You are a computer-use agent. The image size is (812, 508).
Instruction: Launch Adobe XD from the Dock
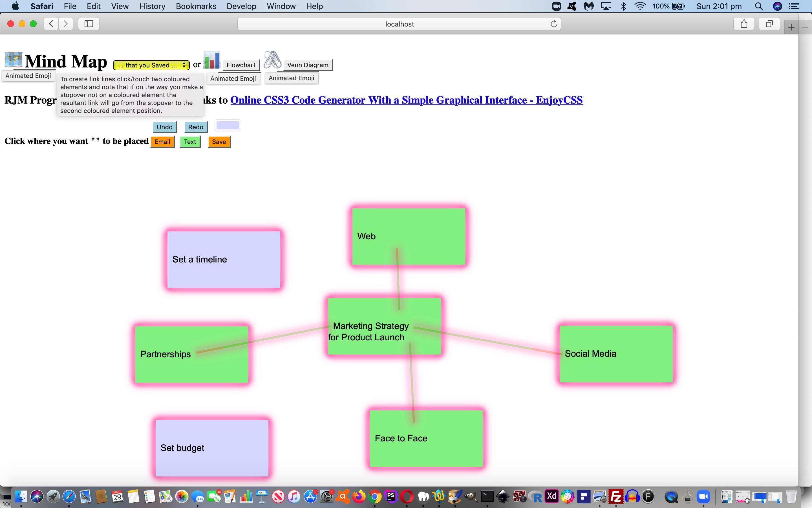click(x=551, y=496)
